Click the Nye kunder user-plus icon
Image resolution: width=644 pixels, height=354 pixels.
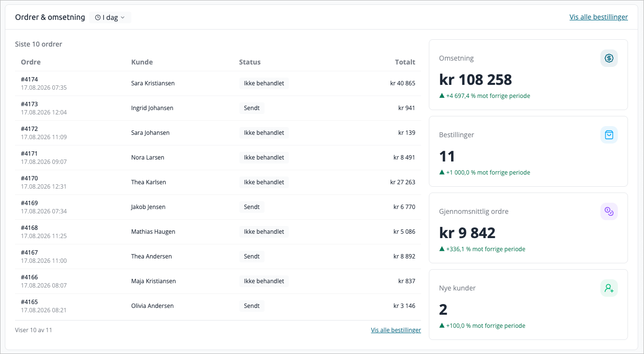(x=609, y=288)
